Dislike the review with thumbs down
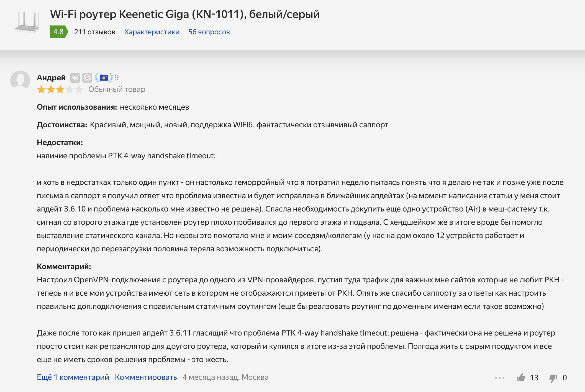Image resolution: width=585 pixels, height=392 pixels. coord(553,378)
